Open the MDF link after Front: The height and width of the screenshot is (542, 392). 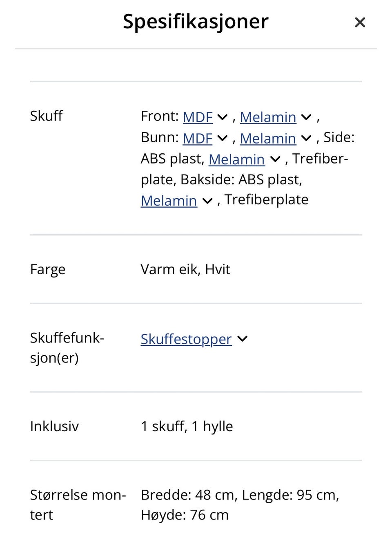pos(198,117)
